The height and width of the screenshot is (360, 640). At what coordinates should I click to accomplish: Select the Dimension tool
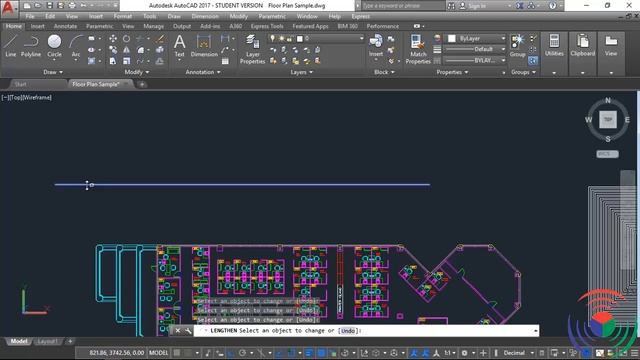204,46
